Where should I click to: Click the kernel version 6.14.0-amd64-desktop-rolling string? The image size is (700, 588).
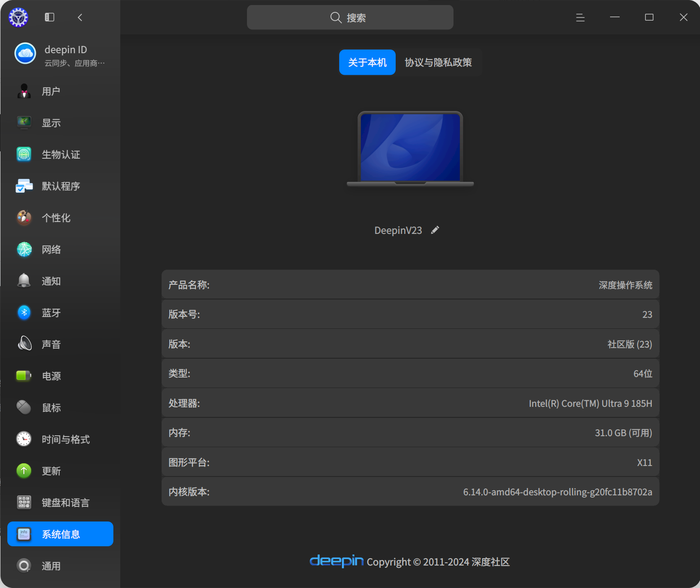[557, 492]
